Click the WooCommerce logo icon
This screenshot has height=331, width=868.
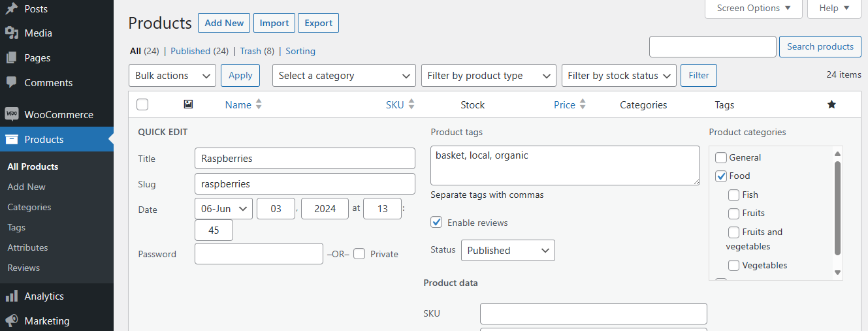click(x=11, y=114)
